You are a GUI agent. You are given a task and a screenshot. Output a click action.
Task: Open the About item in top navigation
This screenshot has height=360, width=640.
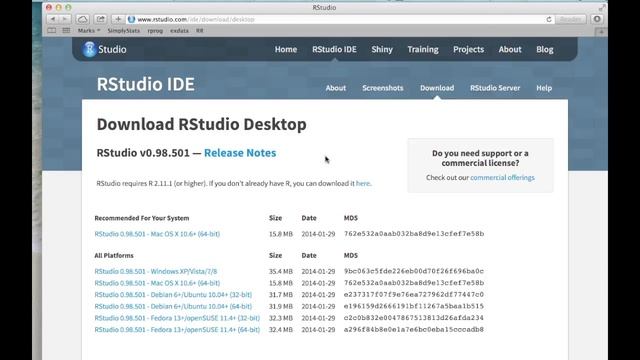[x=510, y=49]
